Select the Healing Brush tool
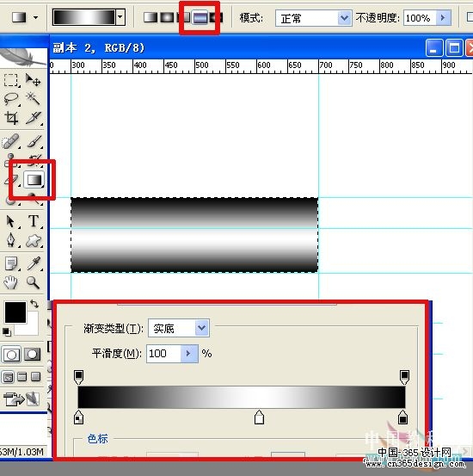This screenshot has width=473, height=476. [10, 142]
